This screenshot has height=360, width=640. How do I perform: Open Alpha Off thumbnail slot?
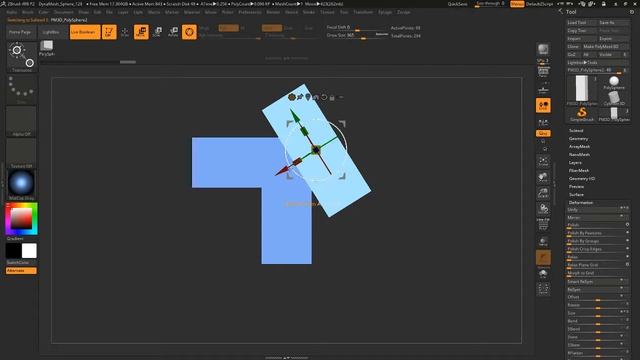point(22,121)
